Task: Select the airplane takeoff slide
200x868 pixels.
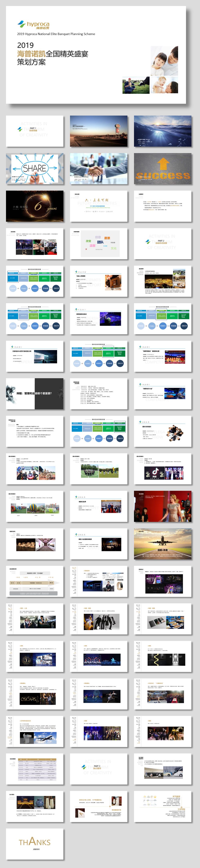Action: tap(163, 544)
